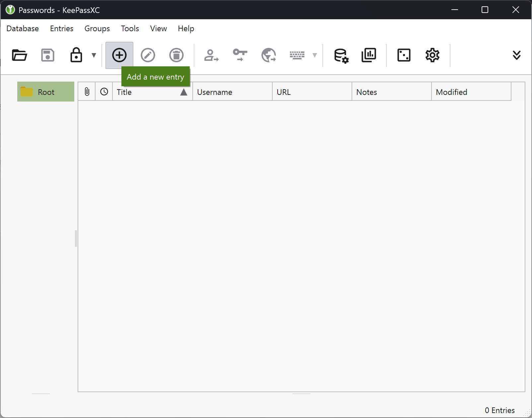Open the database settings icon
Screen dimensions: 532x418
[x=341, y=55]
